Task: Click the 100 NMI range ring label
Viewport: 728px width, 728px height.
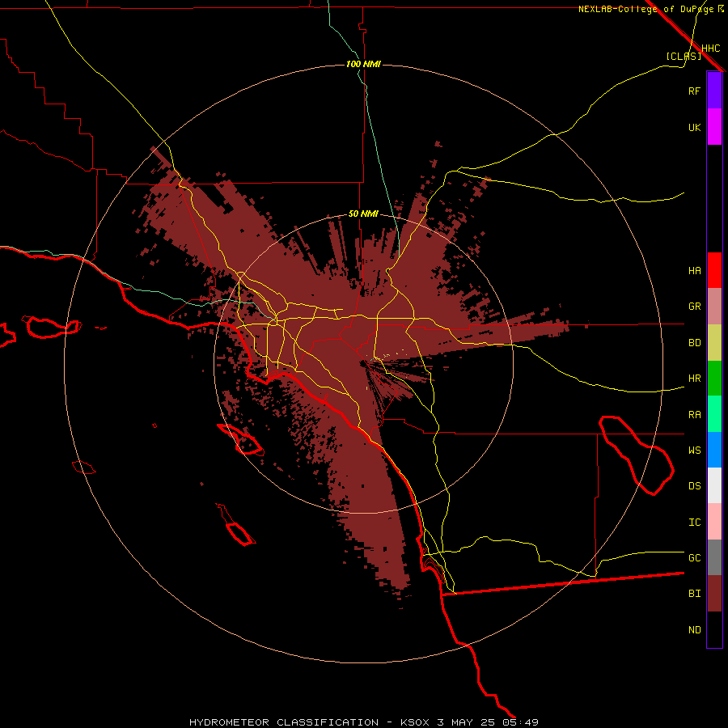Action: [x=363, y=64]
